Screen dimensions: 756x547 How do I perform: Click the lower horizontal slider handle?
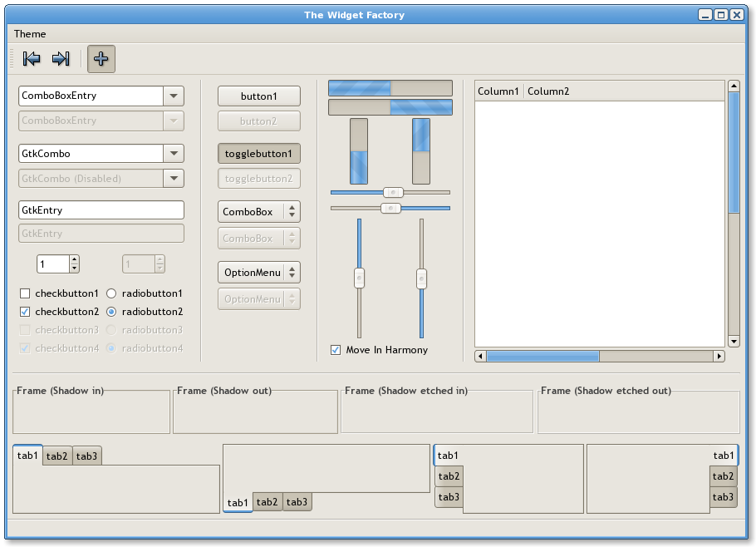coord(390,209)
